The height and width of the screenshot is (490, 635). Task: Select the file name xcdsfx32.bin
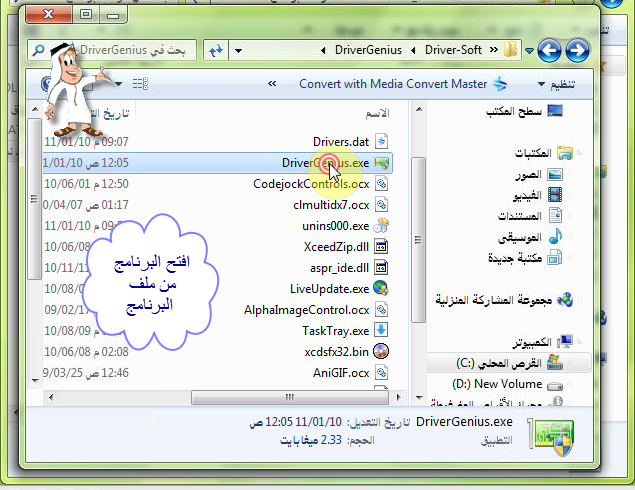click(337, 352)
